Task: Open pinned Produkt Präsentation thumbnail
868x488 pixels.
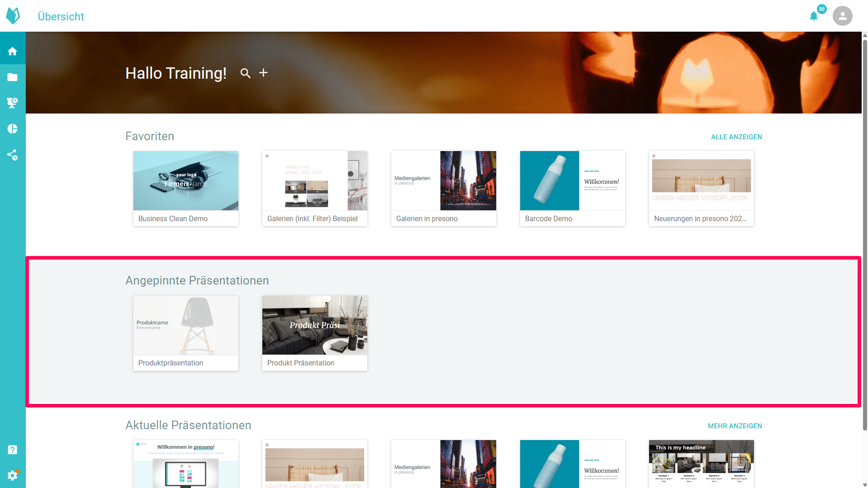Action: pos(314,333)
